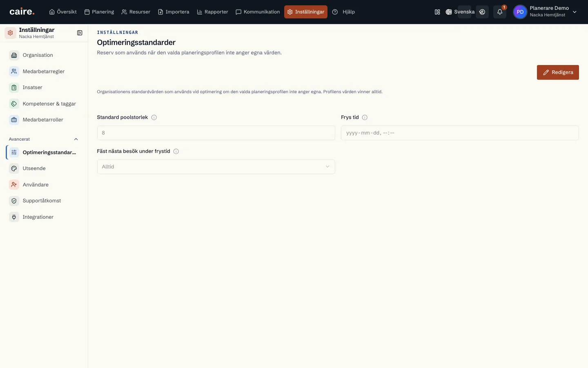The width and height of the screenshot is (588, 368).
Task: Click the Redigera button
Action: [558, 72]
